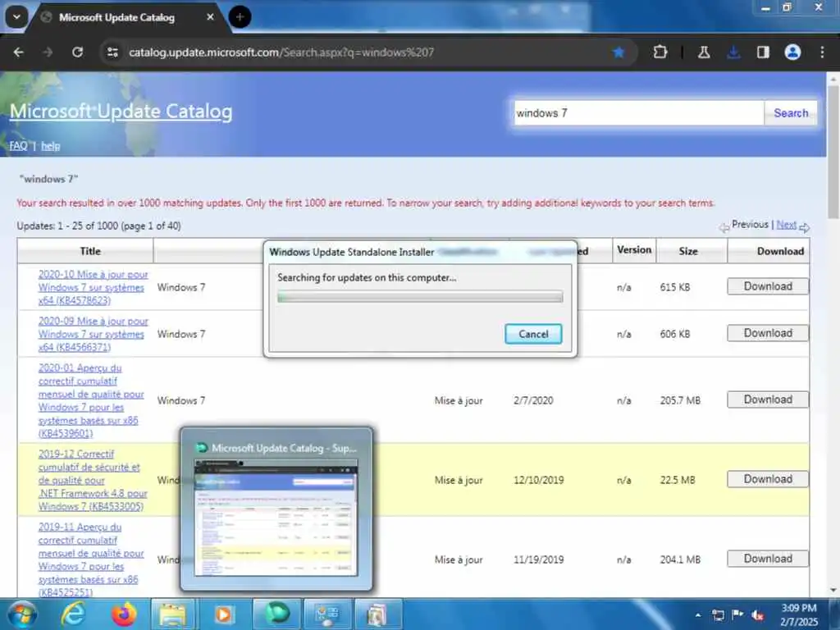Open the volume tray icon
The image size is (840, 630).
tap(757, 615)
